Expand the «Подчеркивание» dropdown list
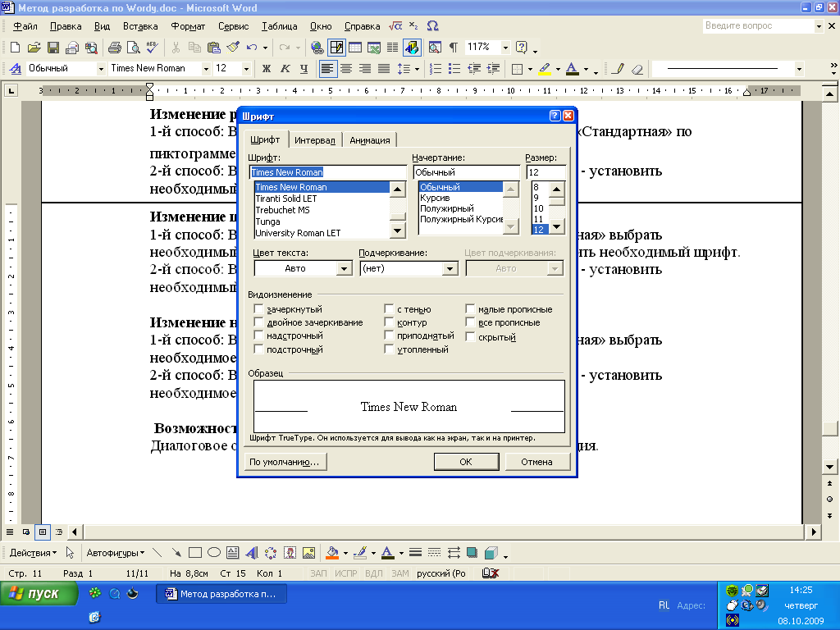 pyautogui.click(x=450, y=268)
